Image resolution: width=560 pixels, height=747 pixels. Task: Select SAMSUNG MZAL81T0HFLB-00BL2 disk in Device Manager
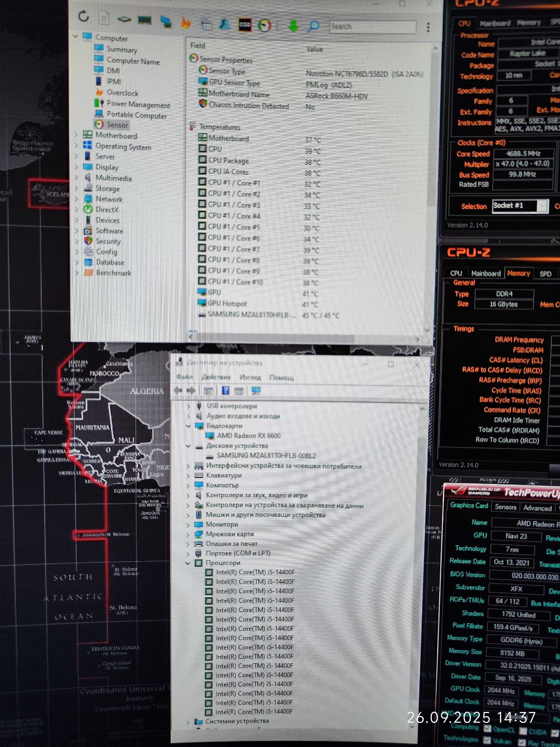pos(266,455)
